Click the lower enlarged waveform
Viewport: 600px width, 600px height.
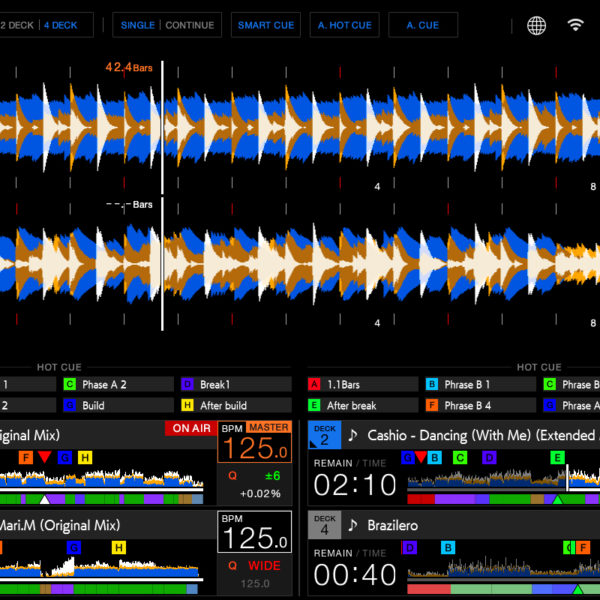300,264
